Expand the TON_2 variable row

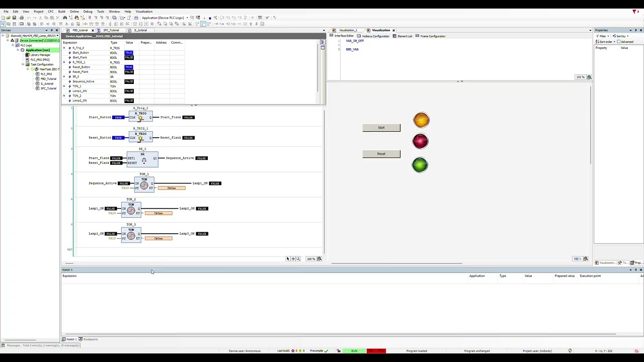(x=64, y=96)
